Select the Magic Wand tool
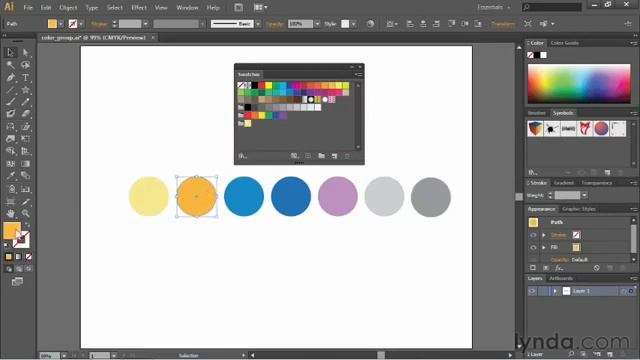The image size is (640, 360). click(11, 65)
